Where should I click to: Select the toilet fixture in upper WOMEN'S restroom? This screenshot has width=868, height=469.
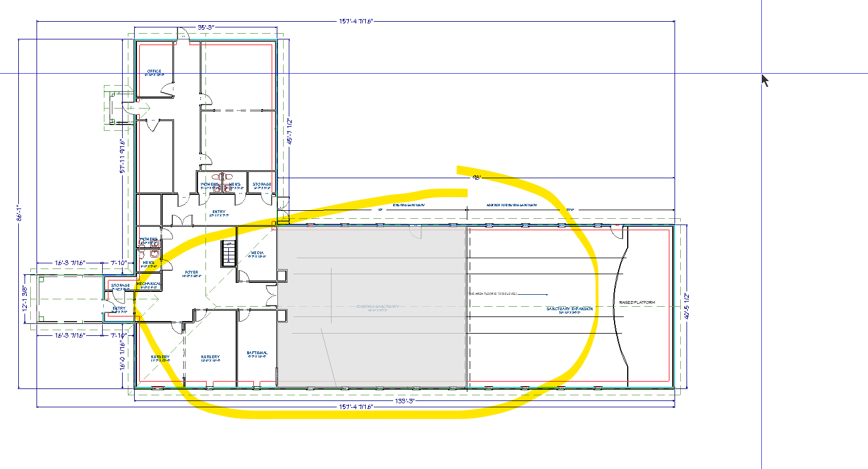[x=216, y=177]
